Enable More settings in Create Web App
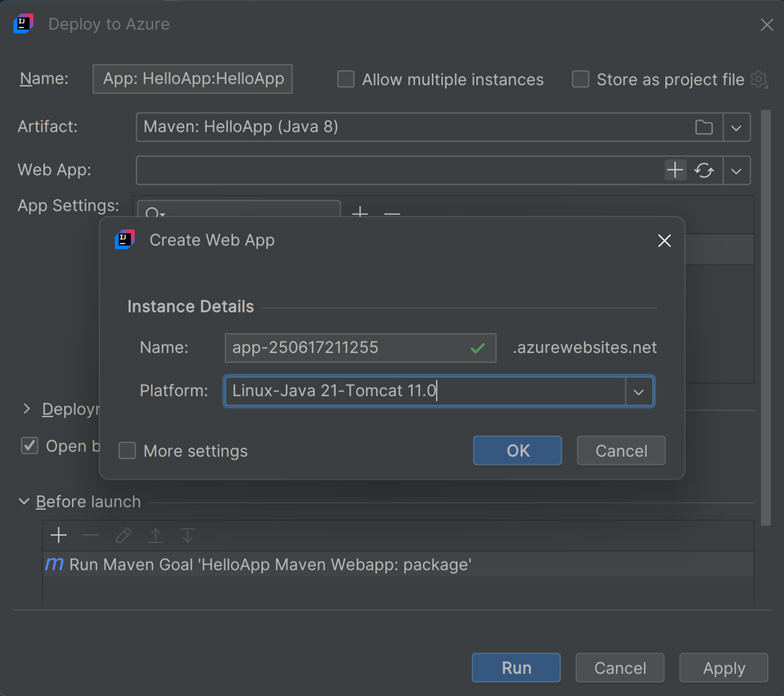The height and width of the screenshot is (696, 784). [x=127, y=451]
